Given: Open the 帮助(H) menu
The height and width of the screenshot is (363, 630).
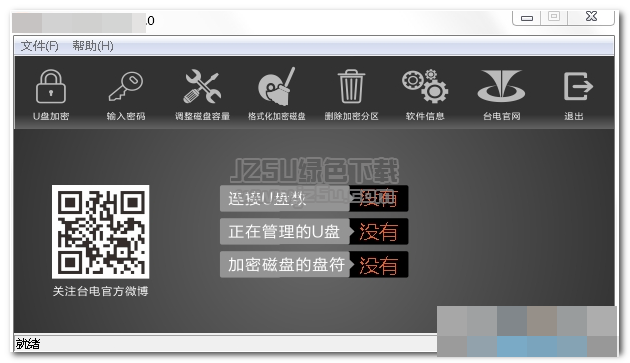Looking at the screenshot, I should [x=93, y=46].
